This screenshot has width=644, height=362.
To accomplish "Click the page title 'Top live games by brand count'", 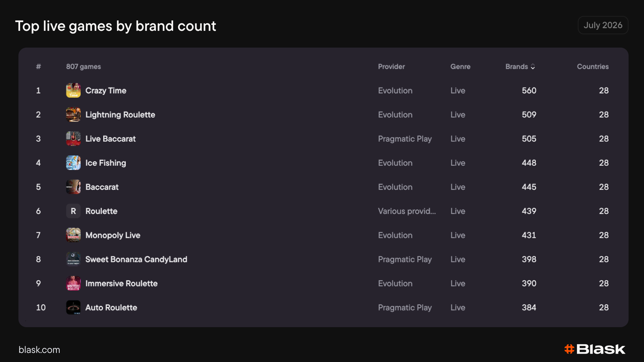I will (116, 26).
